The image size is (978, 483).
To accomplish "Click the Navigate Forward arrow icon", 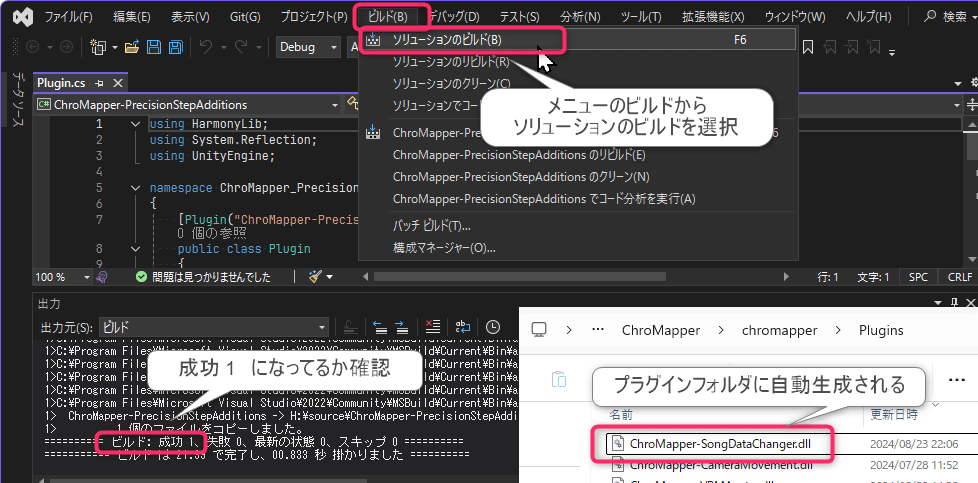I will pyautogui.click(x=65, y=47).
